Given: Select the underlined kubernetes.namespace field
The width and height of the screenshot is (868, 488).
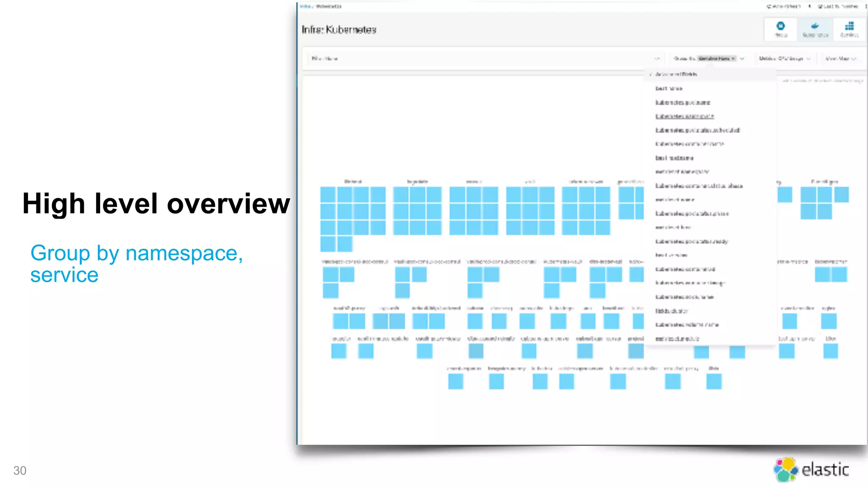Looking at the screenshot, I should tap(684, 116).
